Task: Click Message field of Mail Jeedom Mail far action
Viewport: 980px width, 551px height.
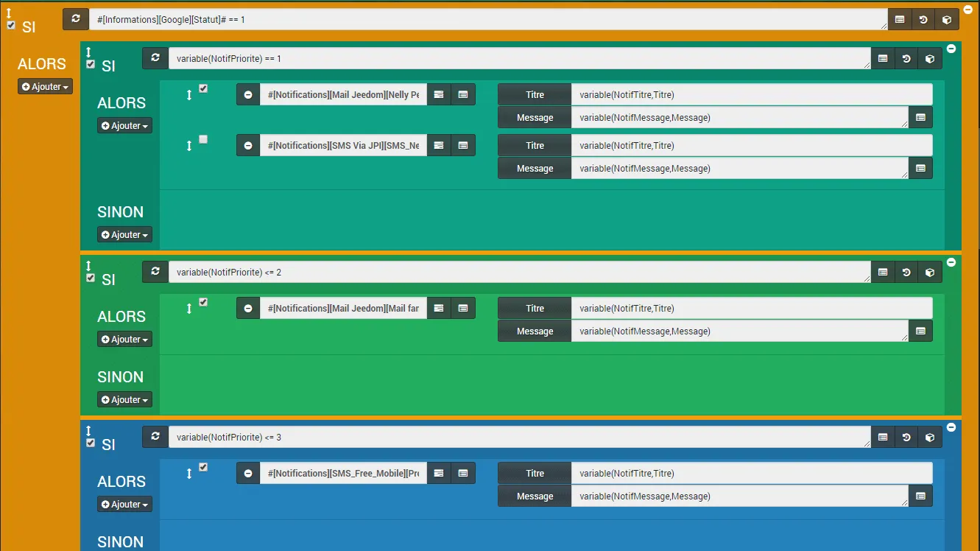Action: 740,331
